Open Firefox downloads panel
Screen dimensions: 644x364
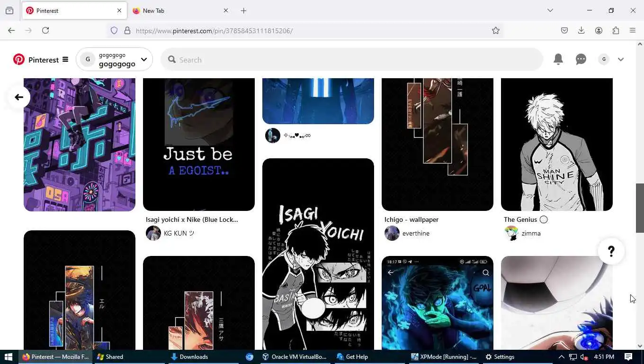[x=581, y=30]
